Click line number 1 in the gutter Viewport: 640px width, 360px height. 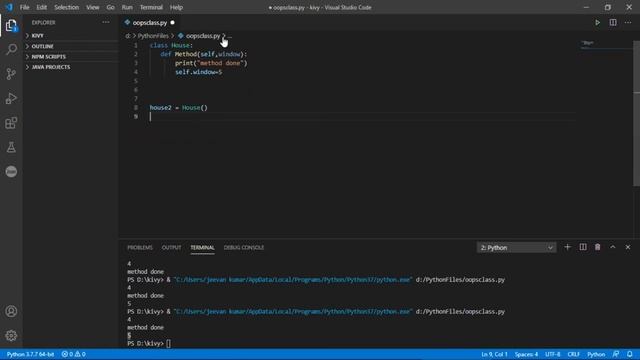pos(136,45)
